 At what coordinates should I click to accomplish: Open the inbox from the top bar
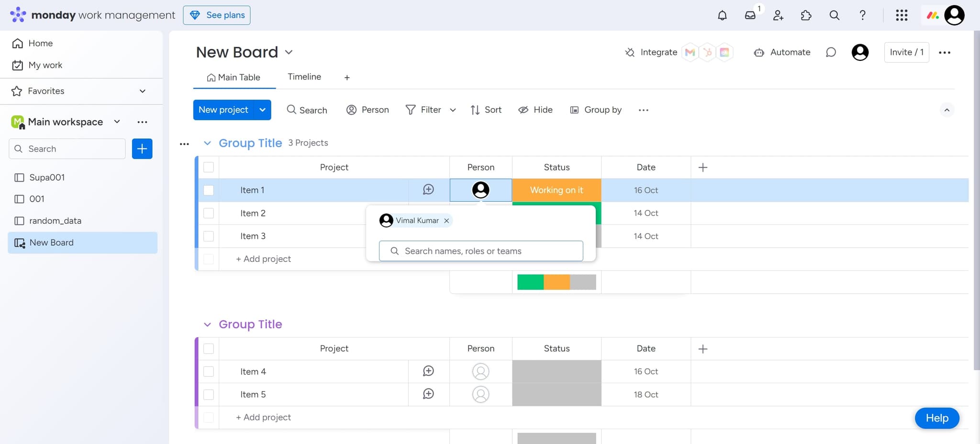pyautogui.click(x=750, y=15)
